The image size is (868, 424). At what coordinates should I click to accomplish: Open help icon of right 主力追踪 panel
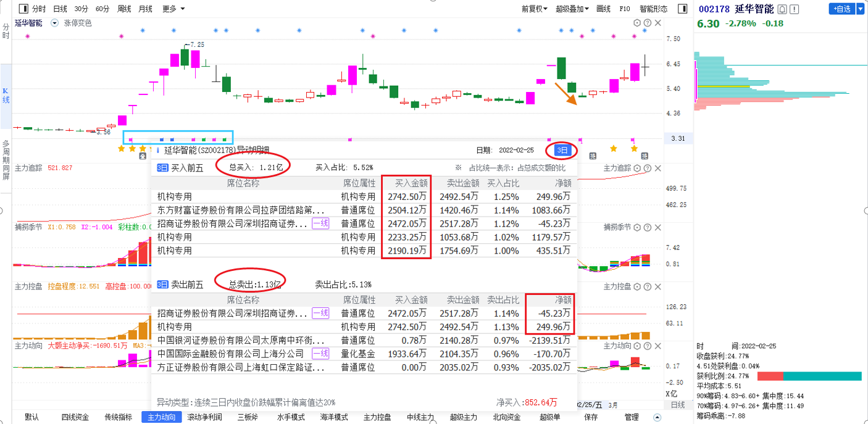click(647, 168)
